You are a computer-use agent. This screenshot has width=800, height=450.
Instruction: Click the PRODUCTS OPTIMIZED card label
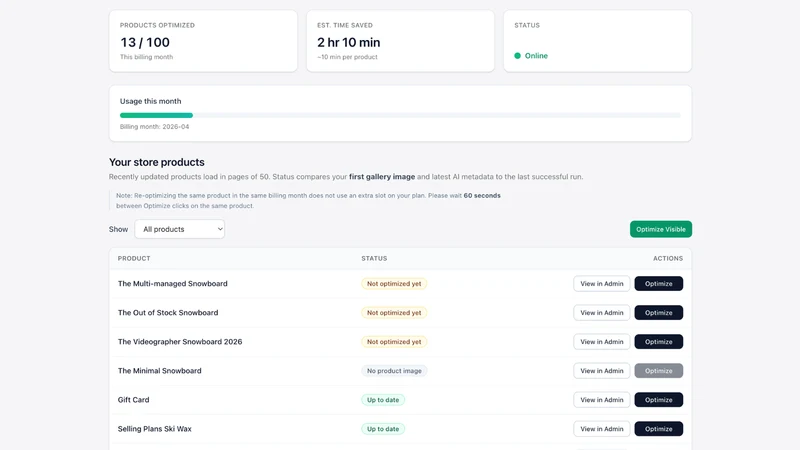(x=157, y=25)
